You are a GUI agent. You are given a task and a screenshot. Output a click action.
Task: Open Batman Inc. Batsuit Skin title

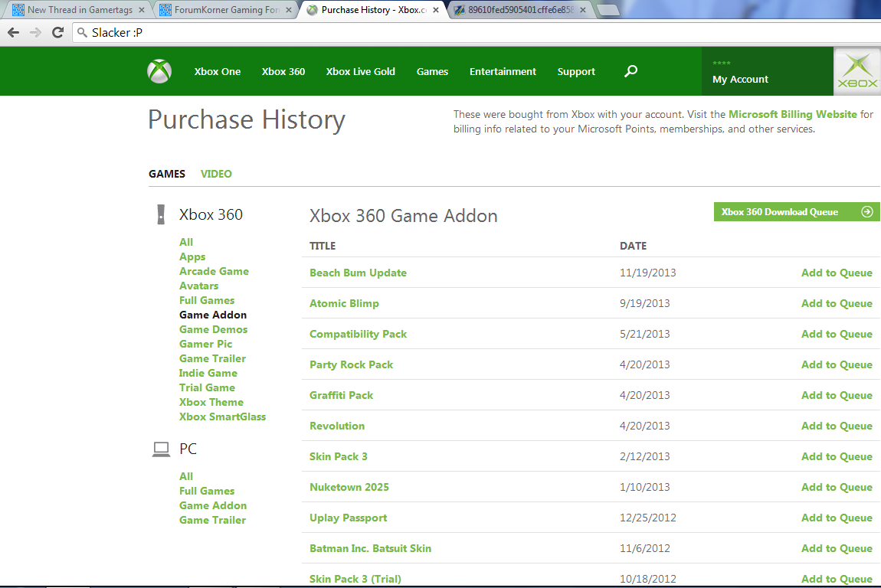pyautogui.click(x=370, y=548)
